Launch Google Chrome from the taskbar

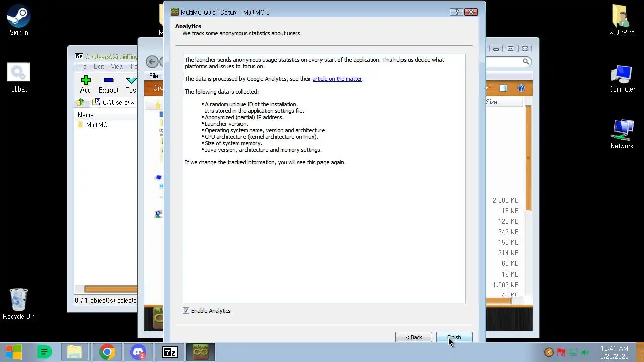tap(107, 352)
